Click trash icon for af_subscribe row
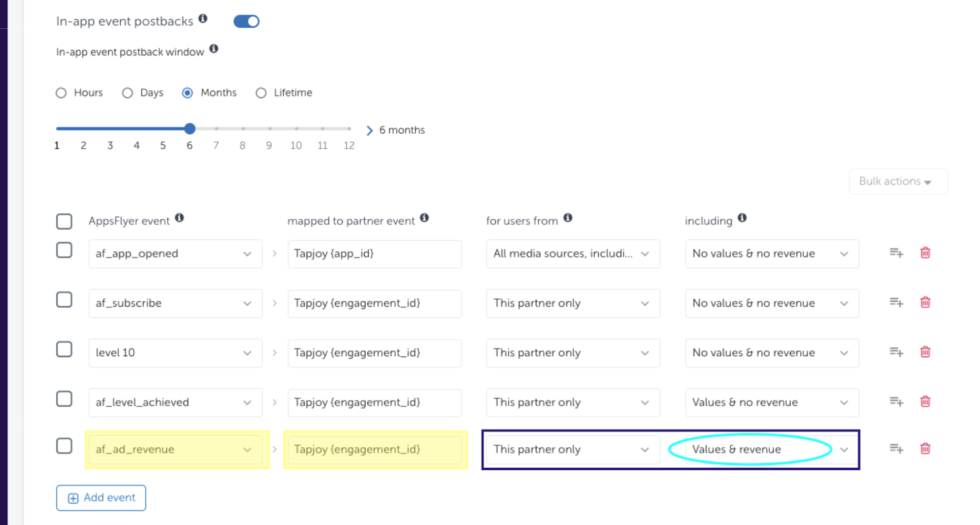 click(925, 302)
